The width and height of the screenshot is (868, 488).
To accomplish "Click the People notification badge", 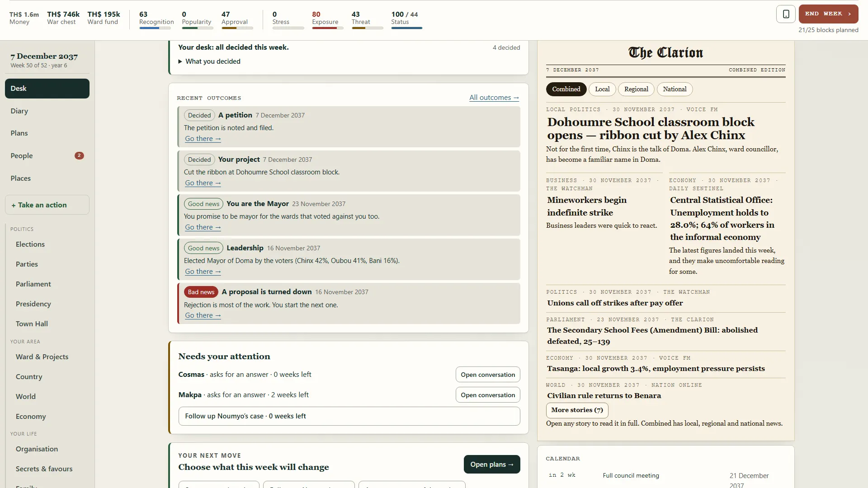I will click(x=79, y=155).
